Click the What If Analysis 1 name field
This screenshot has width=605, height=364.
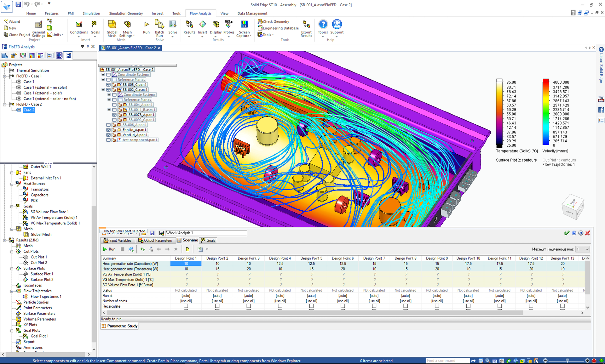(206, 233)
